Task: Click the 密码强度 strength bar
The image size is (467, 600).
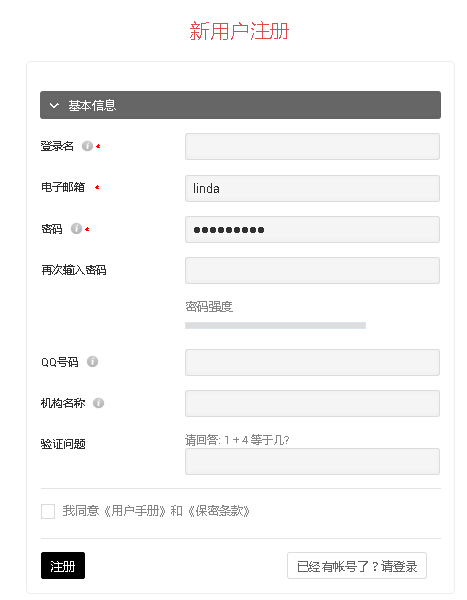Action: point(275,325)
